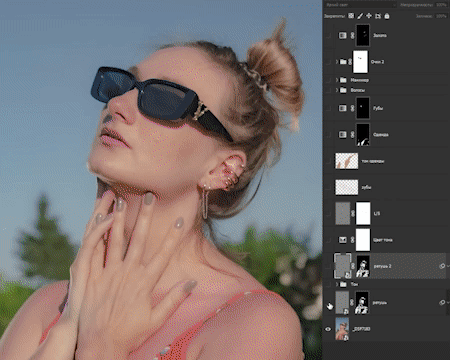The image size is (450, 360).
Task: Expand the Маникюр layer group
Action: (337, 80)
